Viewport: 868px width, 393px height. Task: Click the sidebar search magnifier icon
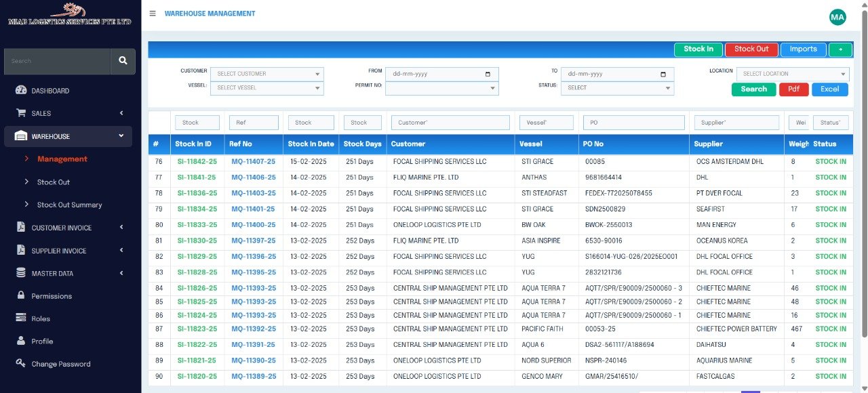pyautogui.click(x=123, y=61)
